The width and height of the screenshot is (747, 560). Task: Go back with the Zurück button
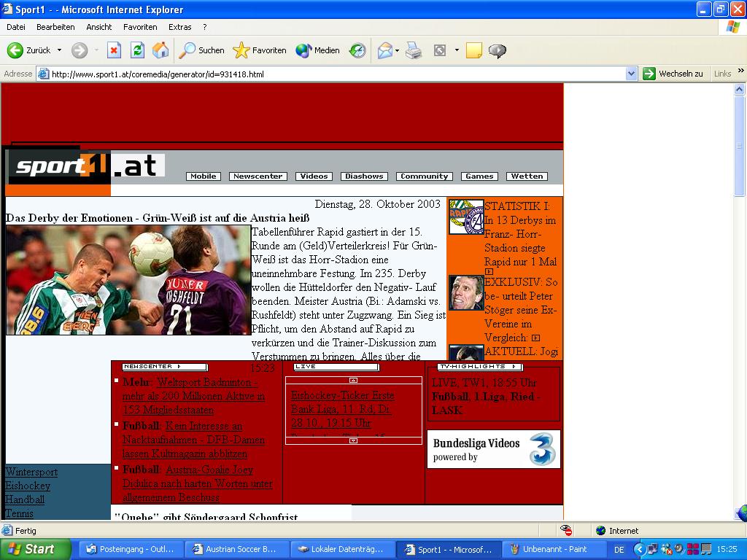point(28,50)
